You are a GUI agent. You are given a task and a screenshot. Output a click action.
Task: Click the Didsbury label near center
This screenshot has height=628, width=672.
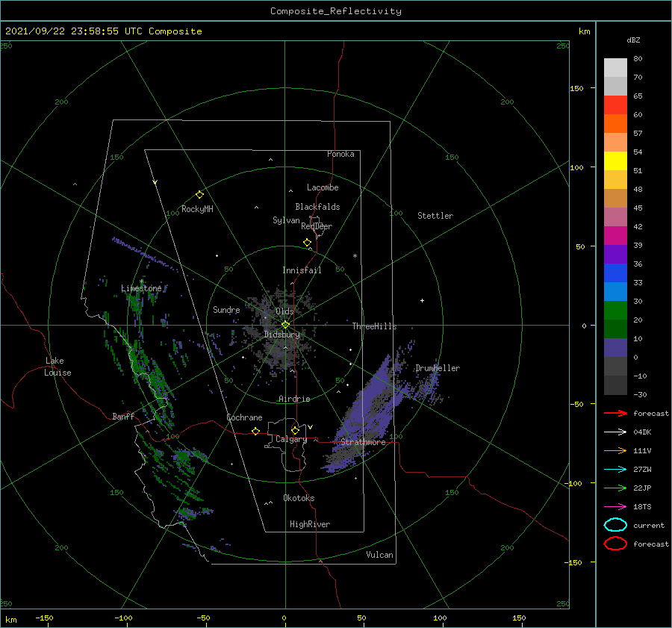(281, 335)
